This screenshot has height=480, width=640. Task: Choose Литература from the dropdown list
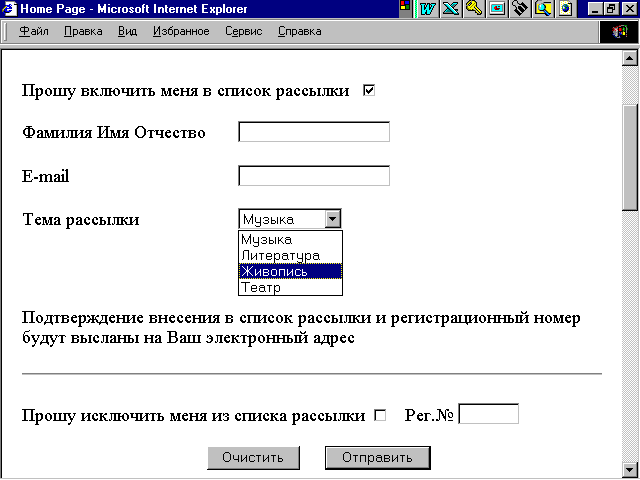tap(290, 256)
